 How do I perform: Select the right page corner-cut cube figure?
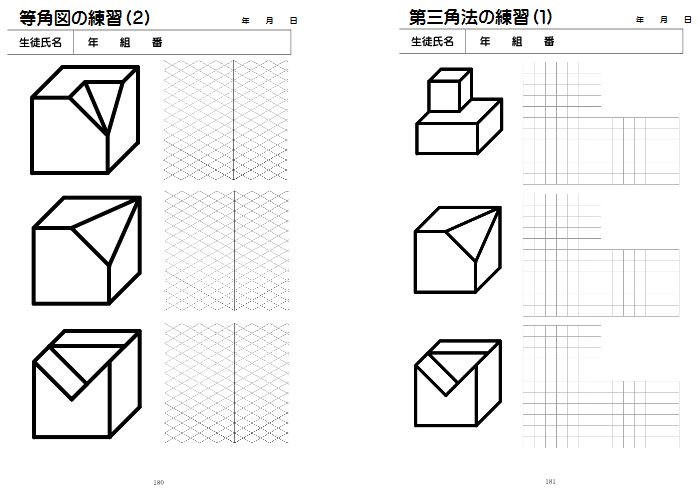pos(458,250)
